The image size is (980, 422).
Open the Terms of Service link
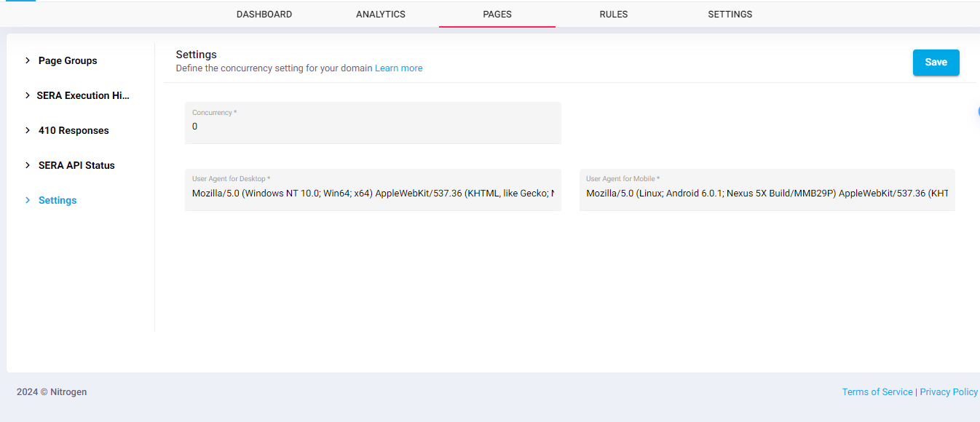(877, 392)
